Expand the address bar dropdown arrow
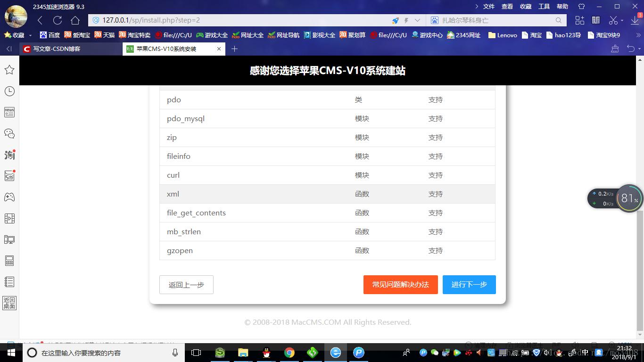This screenshot has height=362, width=644. [x=417, y=20]
